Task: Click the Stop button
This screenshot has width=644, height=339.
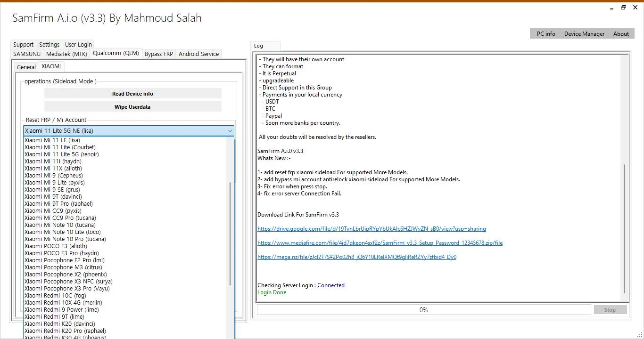Action: pos(610,310)
